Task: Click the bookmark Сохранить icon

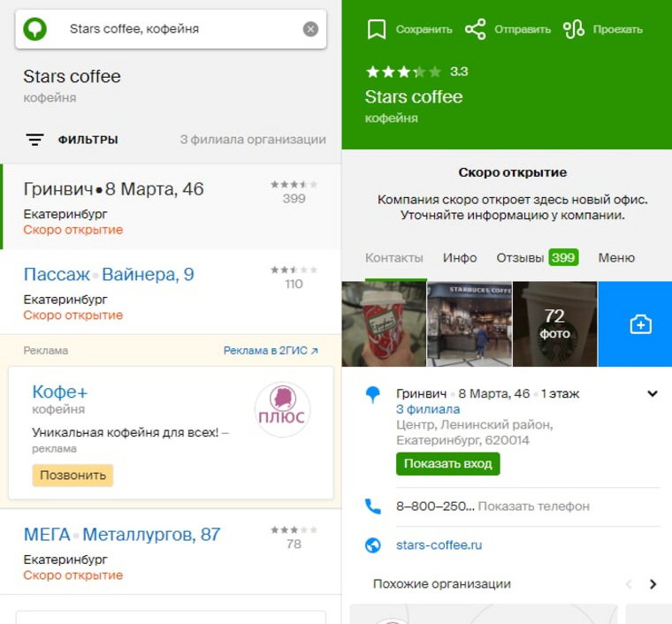Action: (x=377, y=29)
